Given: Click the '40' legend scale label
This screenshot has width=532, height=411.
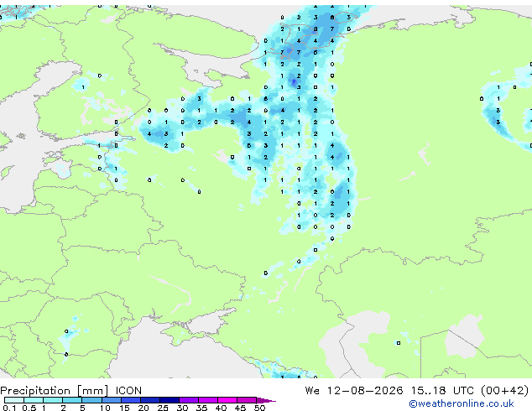Looking at the screenshot, I should tap(221, 408).
